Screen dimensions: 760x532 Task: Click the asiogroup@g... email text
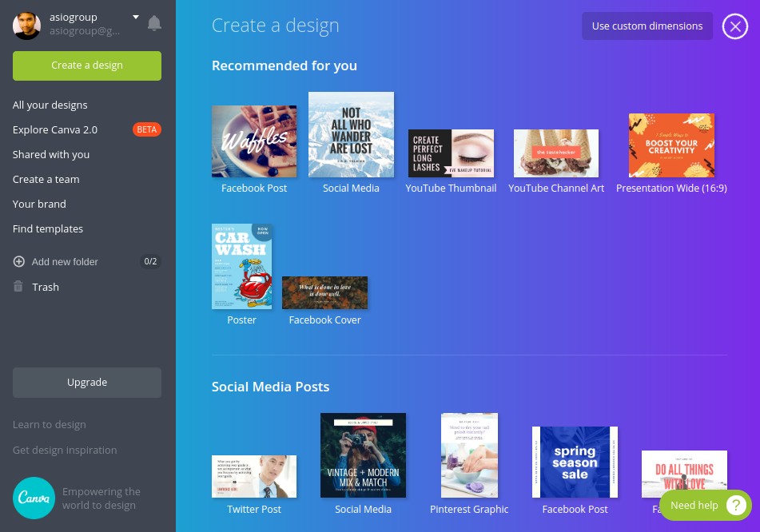(x=85, y=31)
